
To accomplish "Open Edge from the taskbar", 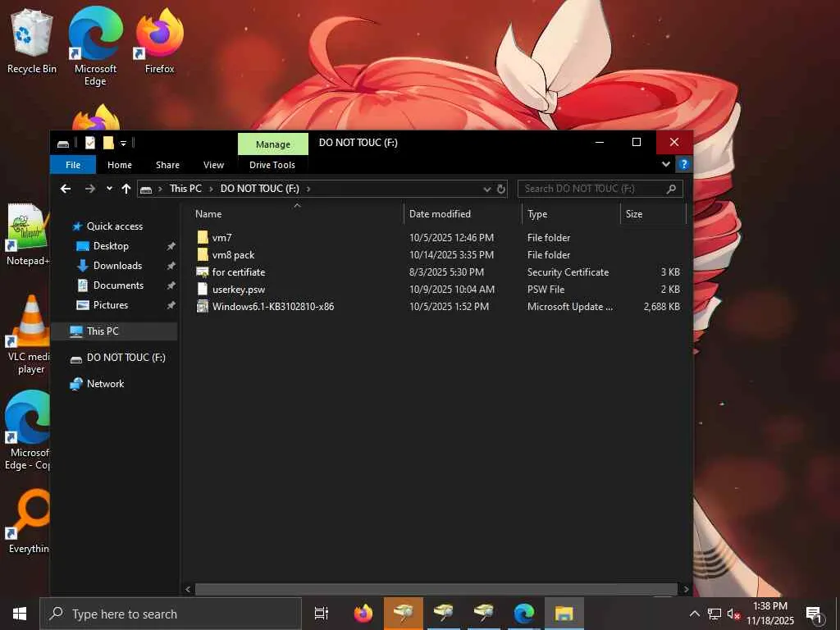I will 524,614.
